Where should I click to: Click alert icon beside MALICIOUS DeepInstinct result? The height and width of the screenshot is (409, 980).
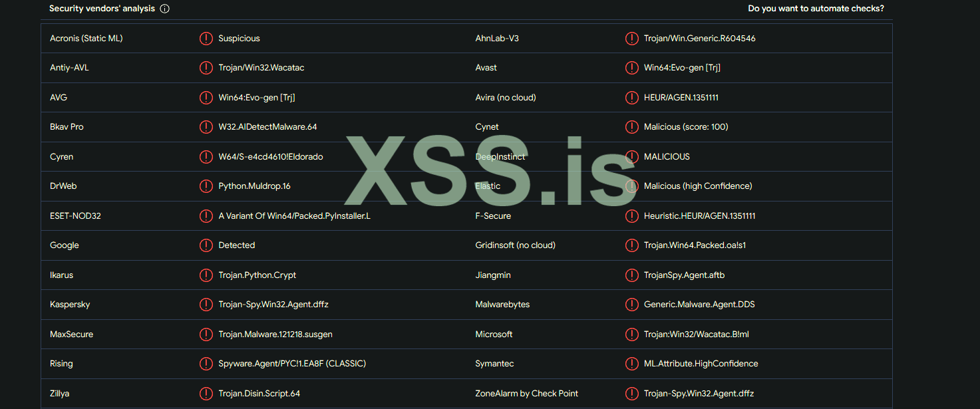[632, 157]
